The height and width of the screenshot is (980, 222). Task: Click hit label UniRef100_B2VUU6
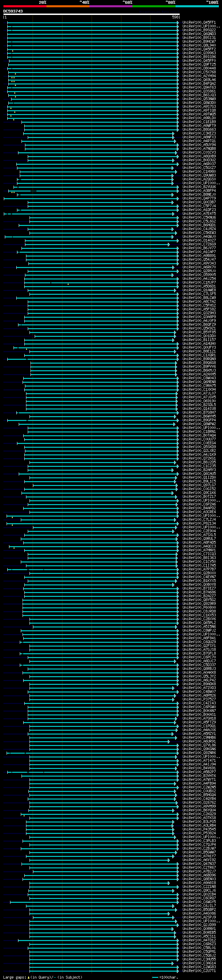(199, 187)
